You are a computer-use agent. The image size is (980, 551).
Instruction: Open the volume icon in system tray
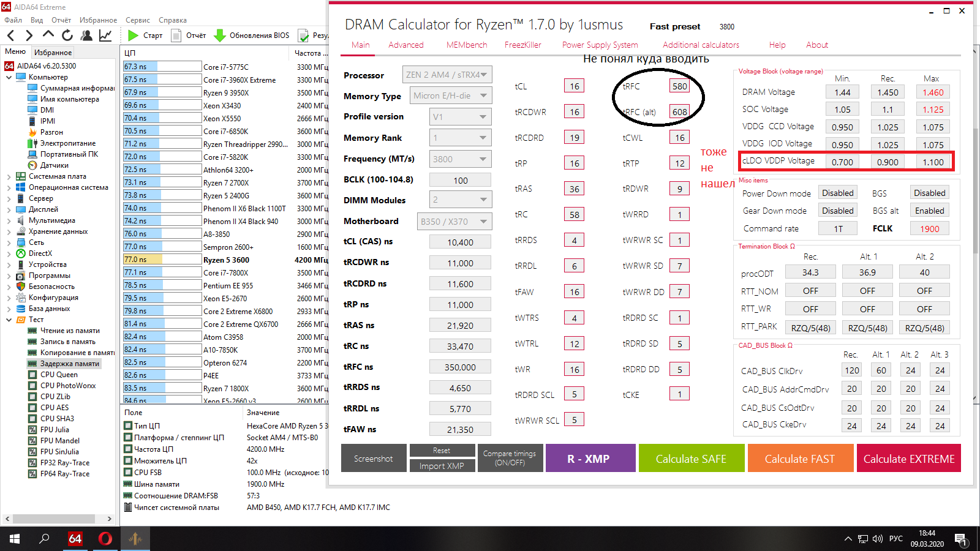pos(878,539)
